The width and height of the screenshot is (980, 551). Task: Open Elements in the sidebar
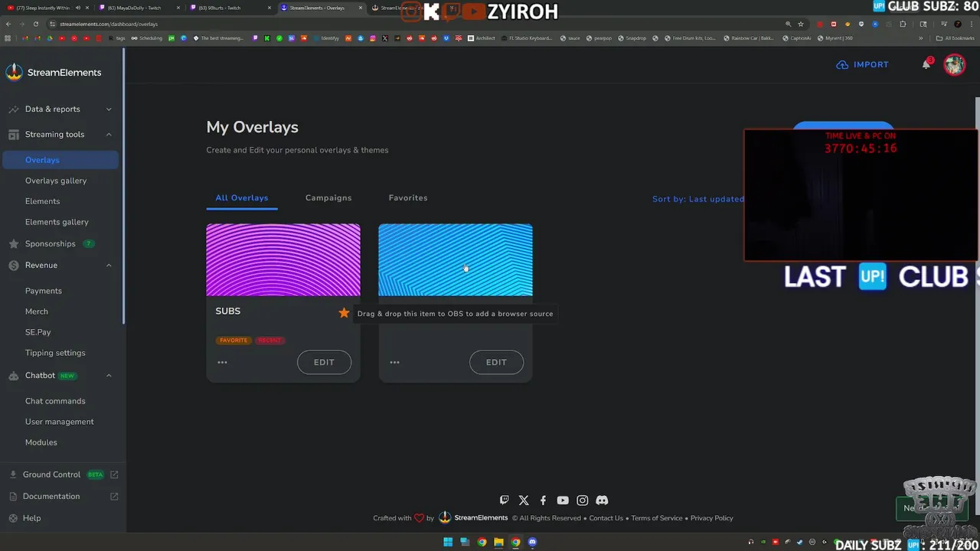[x=42, y=201]
